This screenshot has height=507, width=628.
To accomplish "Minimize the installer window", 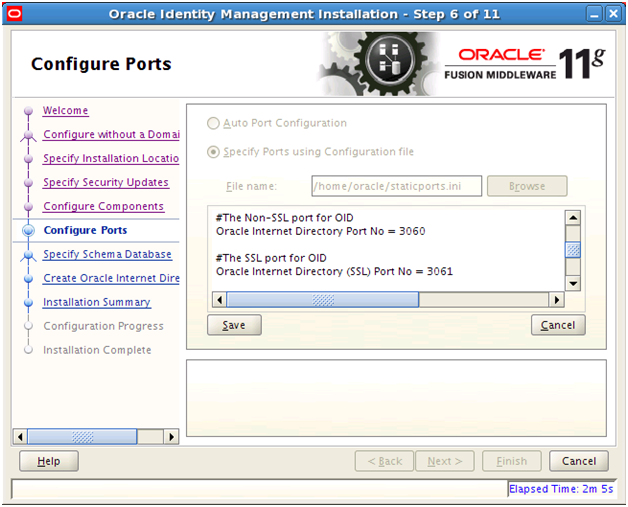I will pos(594,14).
